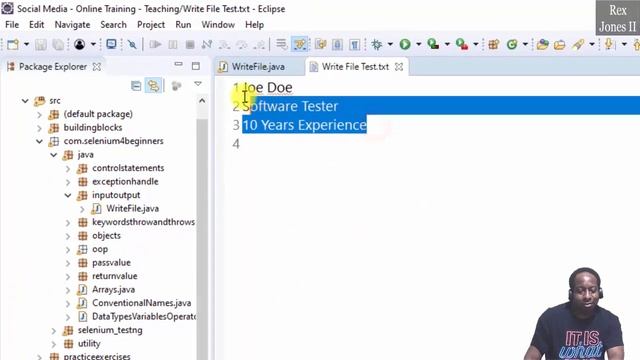Click Collapse All in Package Explorer
This screenshot has height=360, width=640.
click(136, 86)
